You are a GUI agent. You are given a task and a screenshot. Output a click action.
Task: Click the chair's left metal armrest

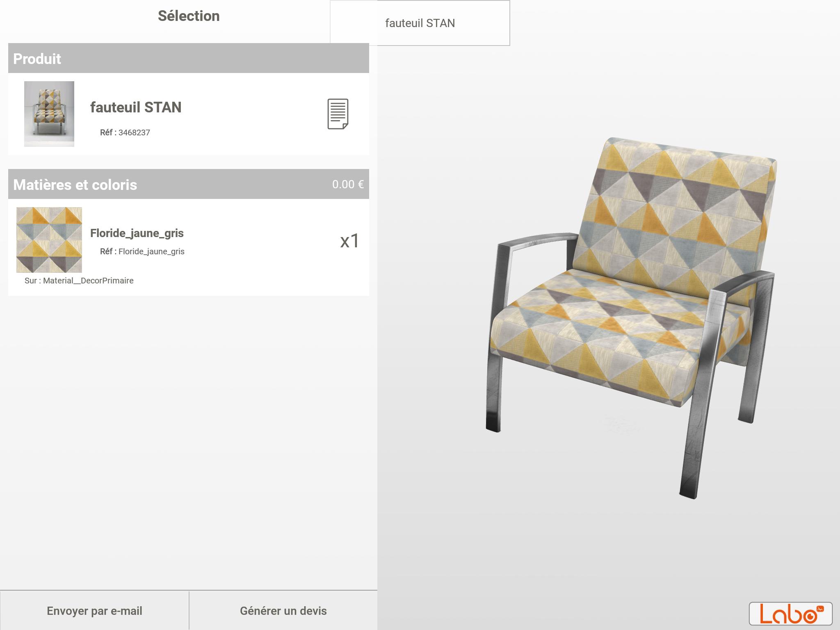[x=533, y=242]
